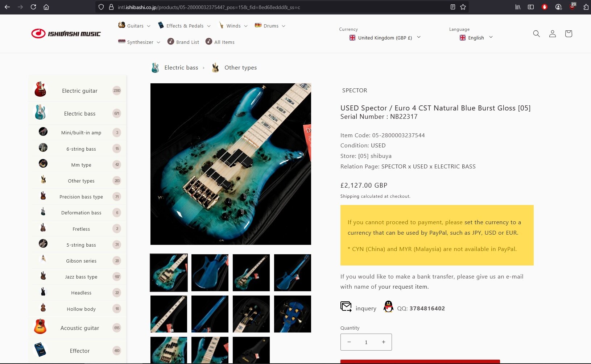Select the full bass with tag thumbnail
This screenshot has width=591, height=364.
251,273
